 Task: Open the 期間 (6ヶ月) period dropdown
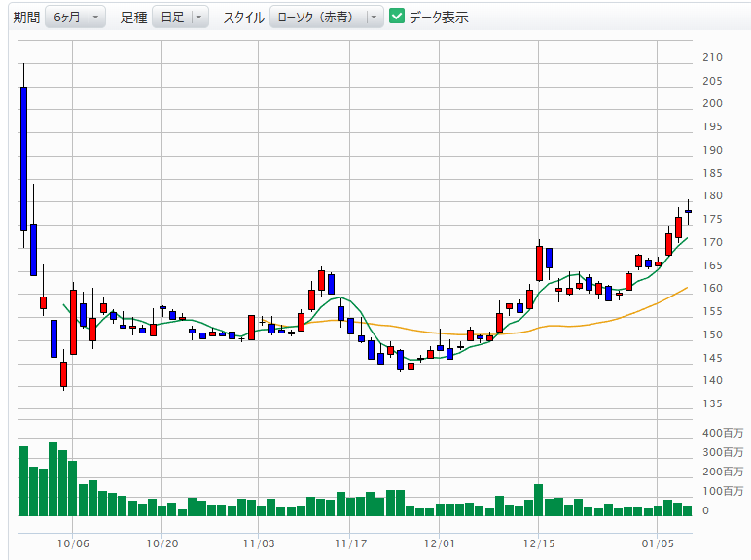tap(75, 17)
